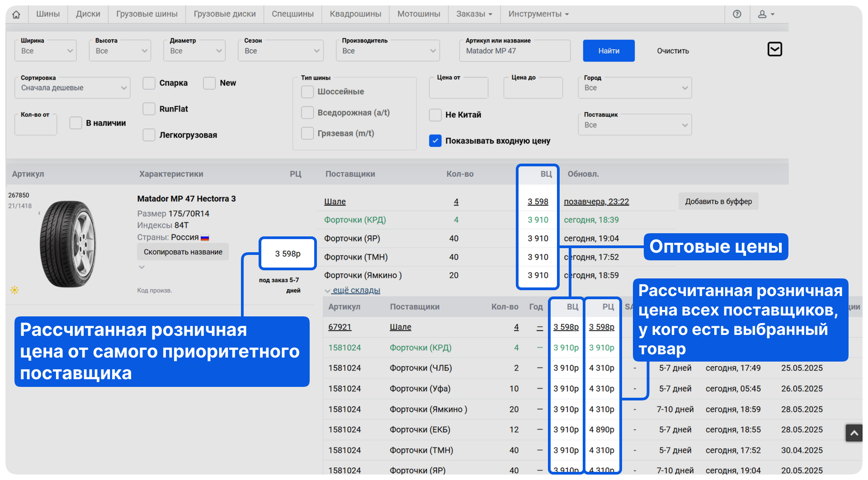Open the Город dropdown
Screen dimensions: 868x480
point(635,88)
